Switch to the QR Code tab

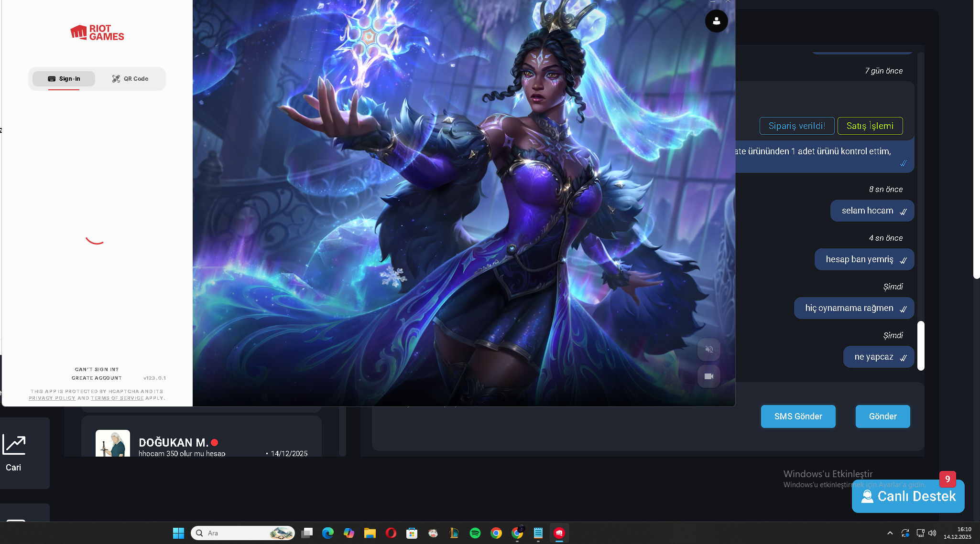click(130, 79)
